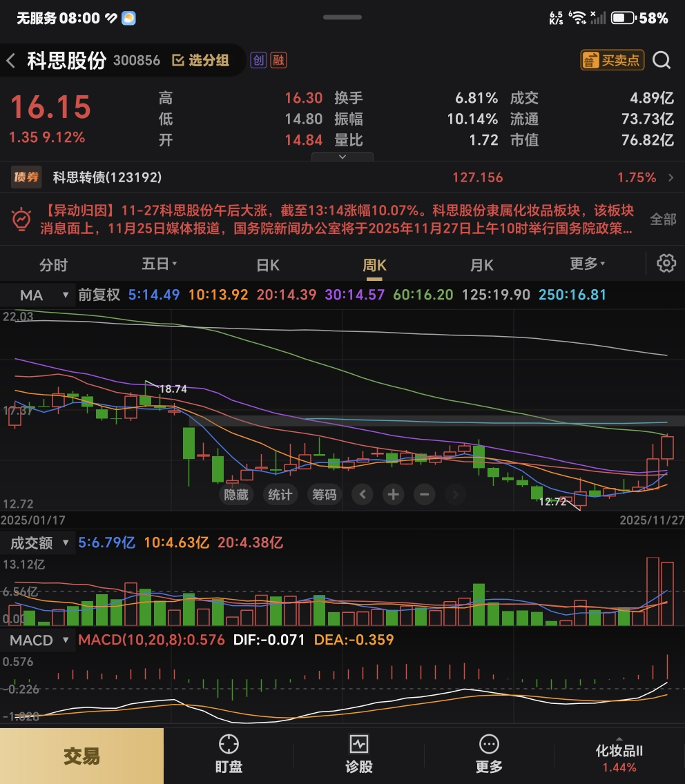The image size is (685, 784).
Task: Expand 化妆品II sector panel
Action: 619,756
